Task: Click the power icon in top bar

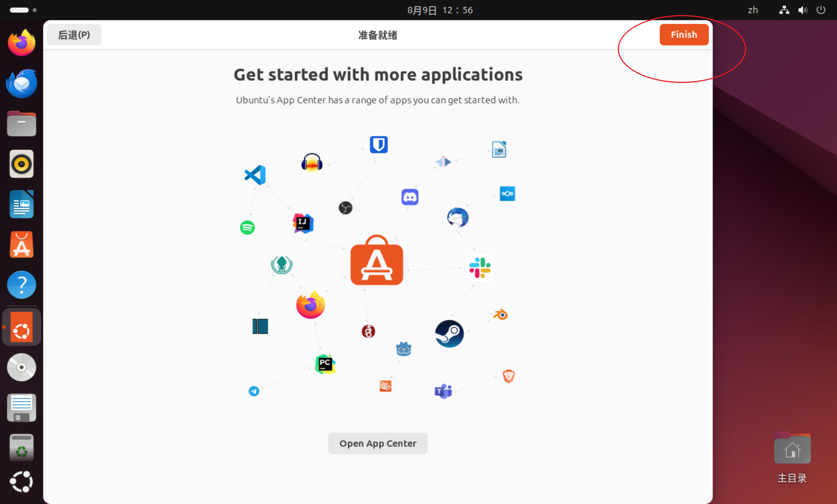Action: tap(821, 10)
